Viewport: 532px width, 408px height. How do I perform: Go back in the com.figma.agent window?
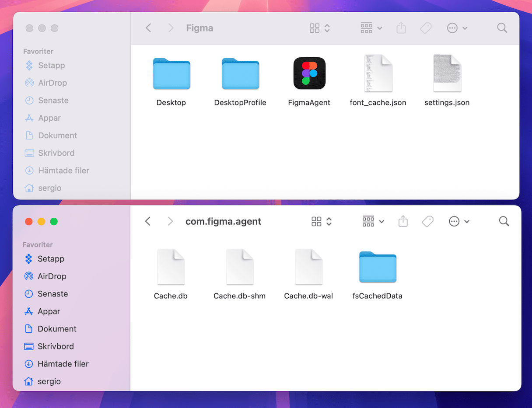click(x=148, y=222)
